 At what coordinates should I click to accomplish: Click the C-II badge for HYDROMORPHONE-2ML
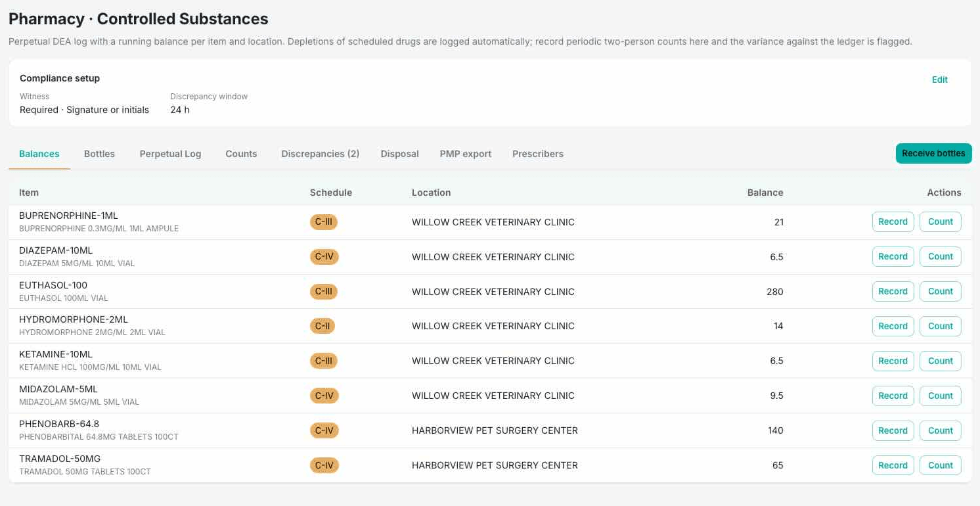[323, 326]
